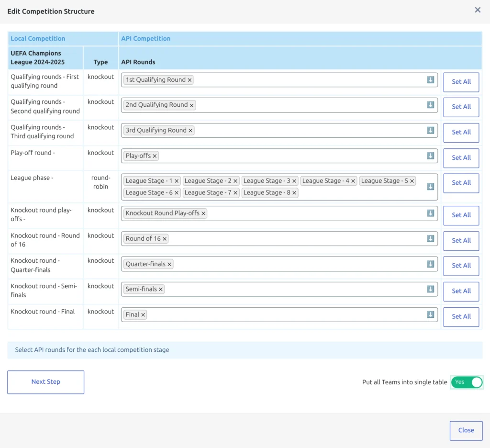The width and height of the screenshot is (490, 448).
Task: Open dropdown arrow for Round of 16
Action: 430,238
